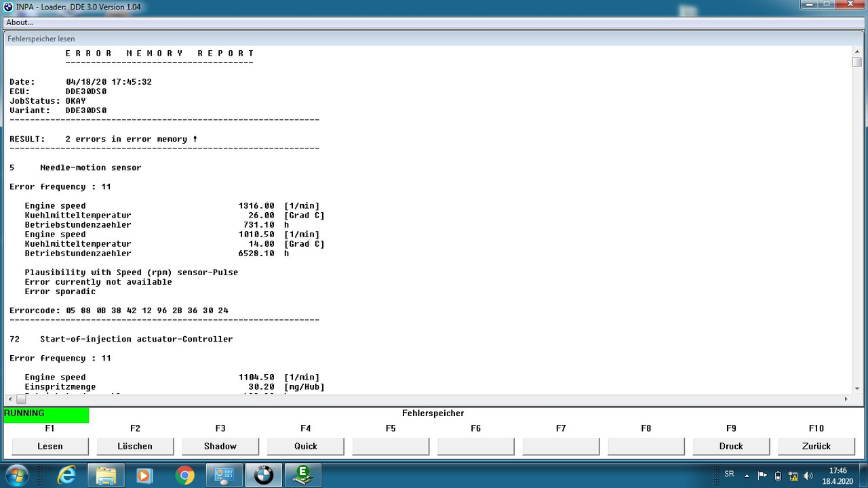
Task: Launch Internet Explorer from taskbar
Action: pos(66,475)
